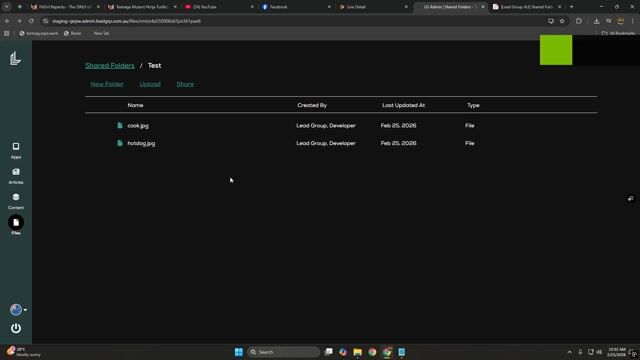
Task: Open the weather widget on the taskbar
Action: 24,352
